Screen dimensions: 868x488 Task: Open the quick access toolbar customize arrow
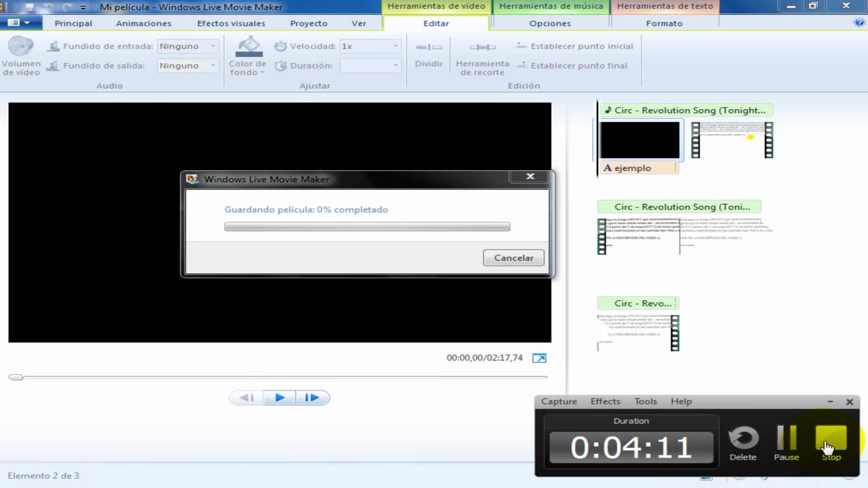coord(83,7)
